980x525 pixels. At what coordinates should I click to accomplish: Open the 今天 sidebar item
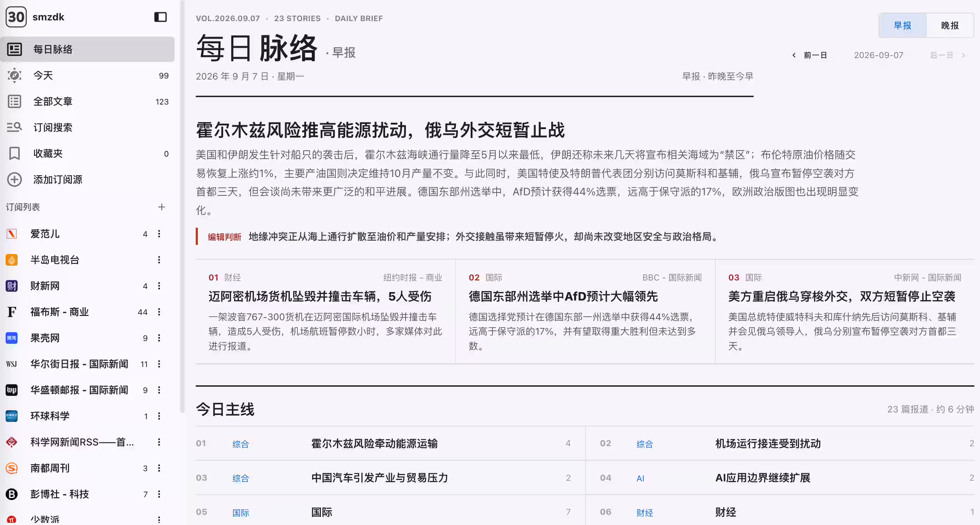[x=88, y=76]
